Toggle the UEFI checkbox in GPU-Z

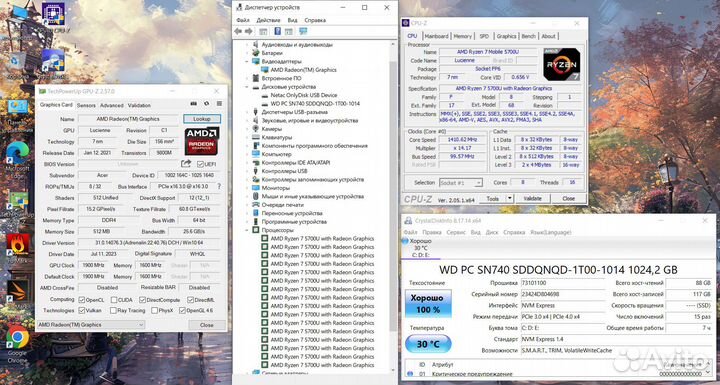click(x=200, y=164)
